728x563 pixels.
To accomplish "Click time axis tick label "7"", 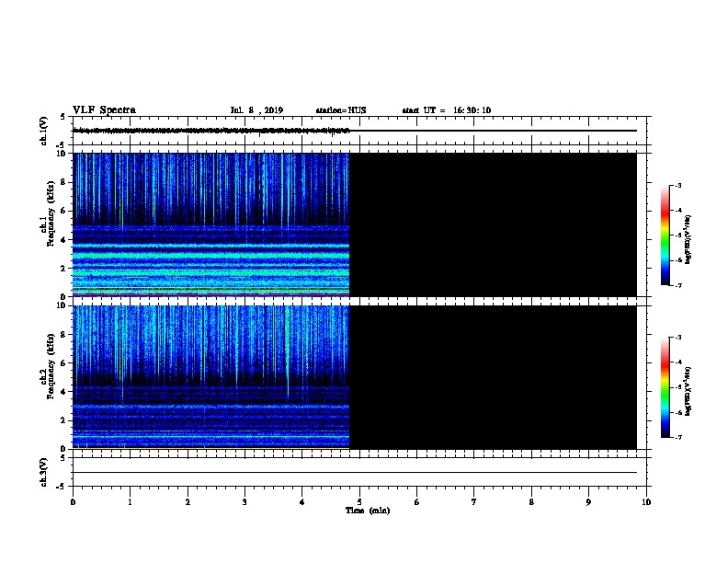I will 474,502.
